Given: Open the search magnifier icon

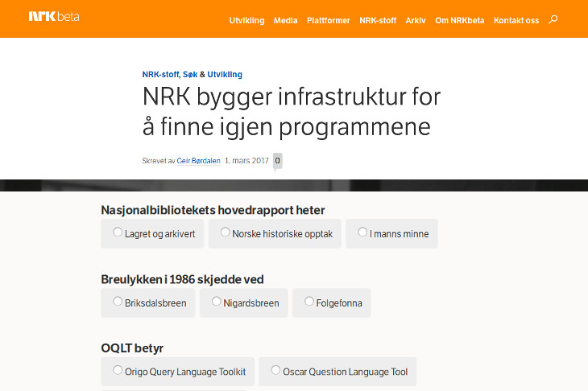Looking at the screenshot, I should (553, 20).
